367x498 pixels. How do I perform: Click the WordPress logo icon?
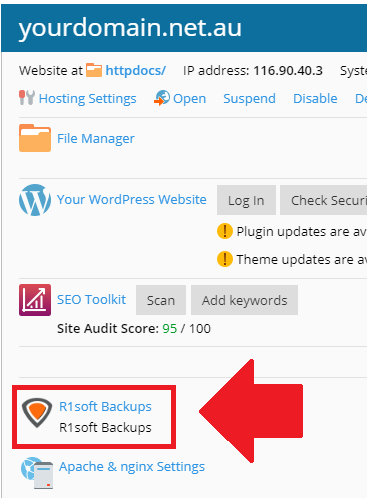click(x=35, y=200)
